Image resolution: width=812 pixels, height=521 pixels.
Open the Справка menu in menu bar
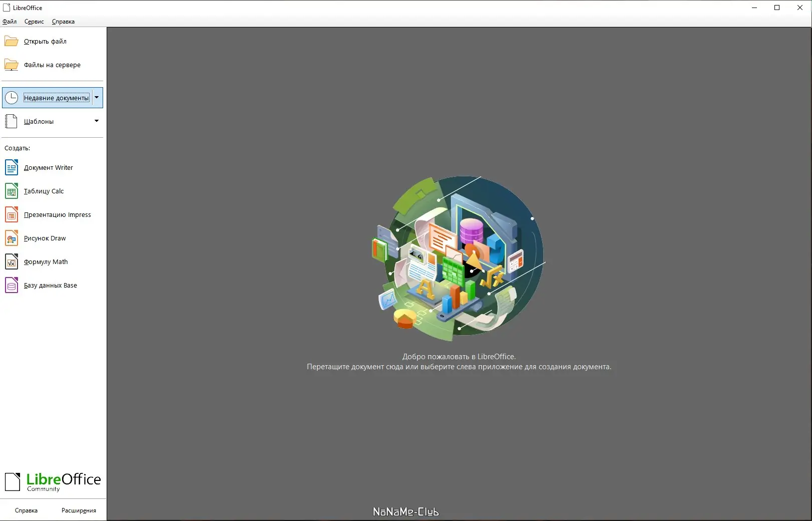tap(63, 22)
